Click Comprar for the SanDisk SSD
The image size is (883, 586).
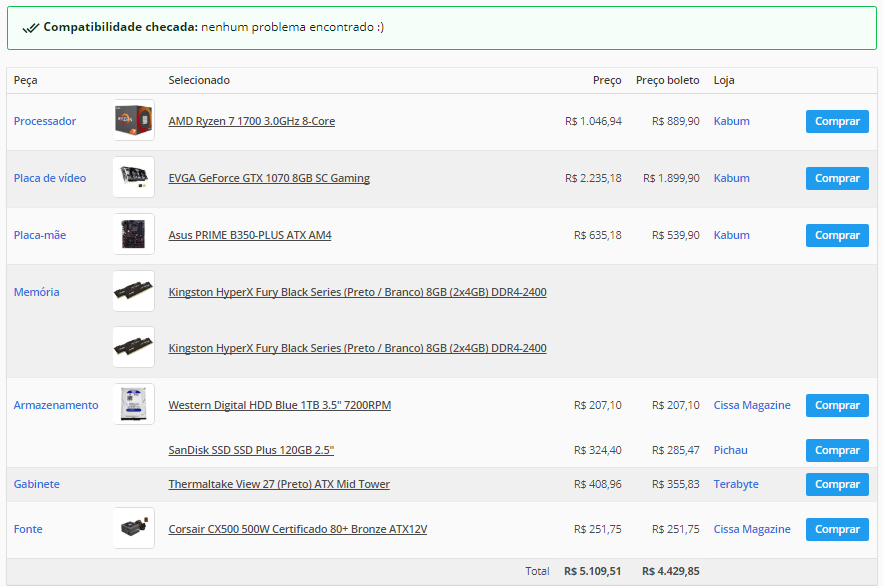(x=837, y=450)
